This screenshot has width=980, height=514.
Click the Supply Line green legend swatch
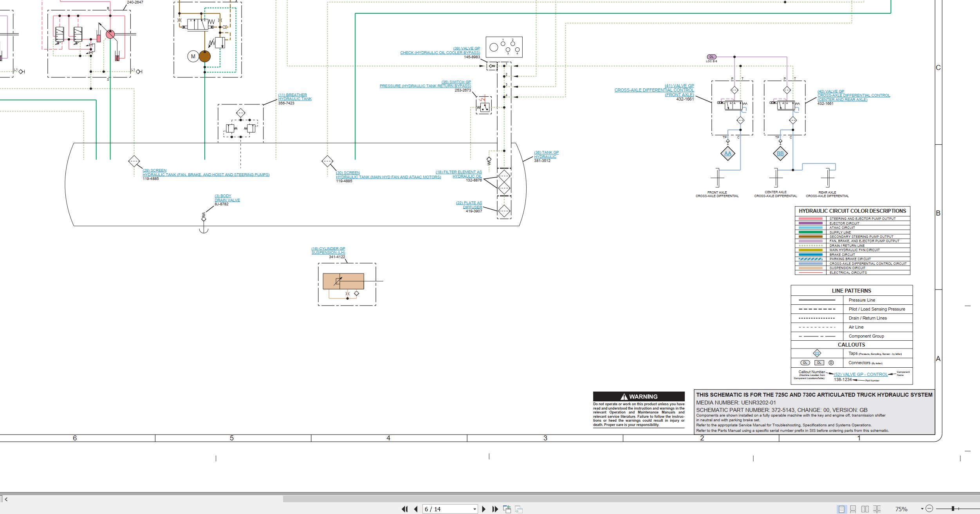pyautogui.click(x=810, y=232)
